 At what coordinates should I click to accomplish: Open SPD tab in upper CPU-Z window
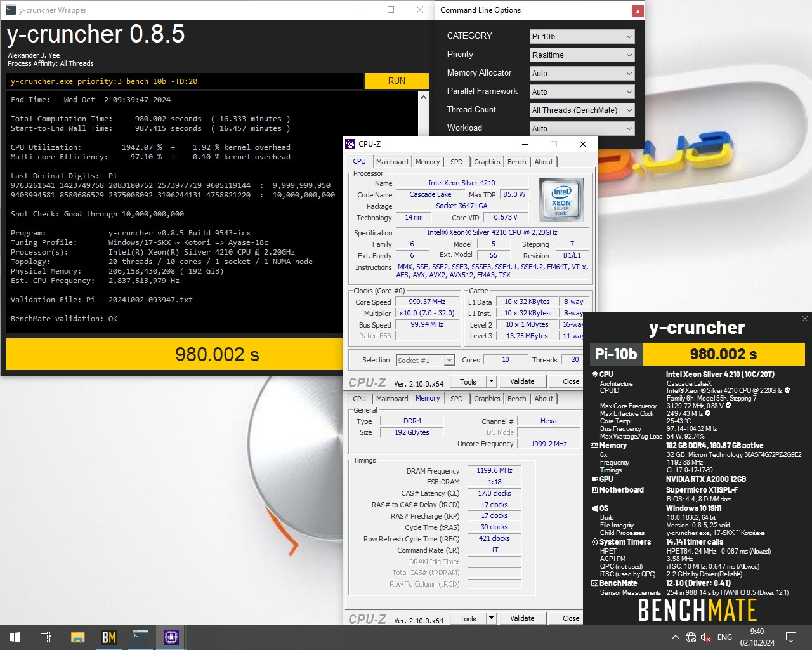point(456,162)
